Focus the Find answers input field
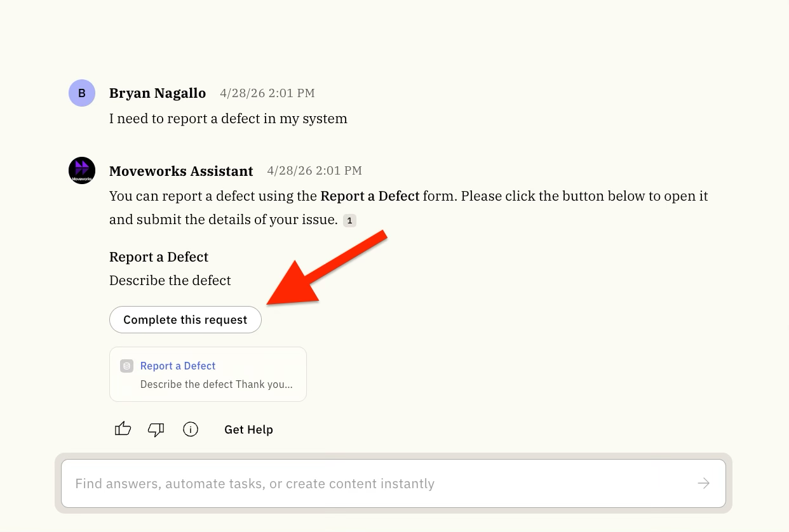Screen dimensions: 789x532 click(x=393, y=484)
